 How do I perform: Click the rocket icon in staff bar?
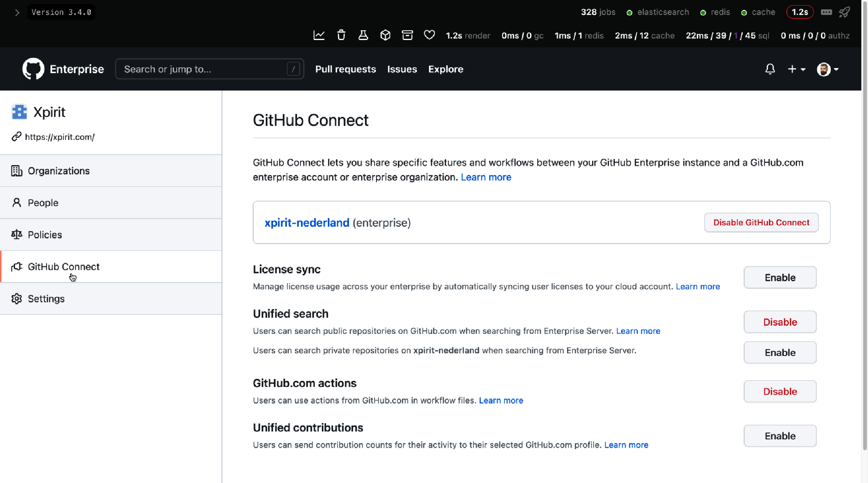(x=844, y=12)
